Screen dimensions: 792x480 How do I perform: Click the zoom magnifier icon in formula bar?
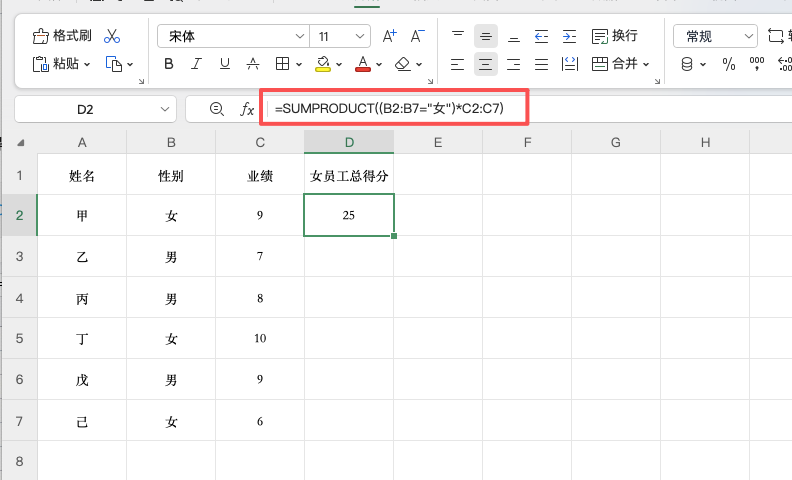click(217, 109)
